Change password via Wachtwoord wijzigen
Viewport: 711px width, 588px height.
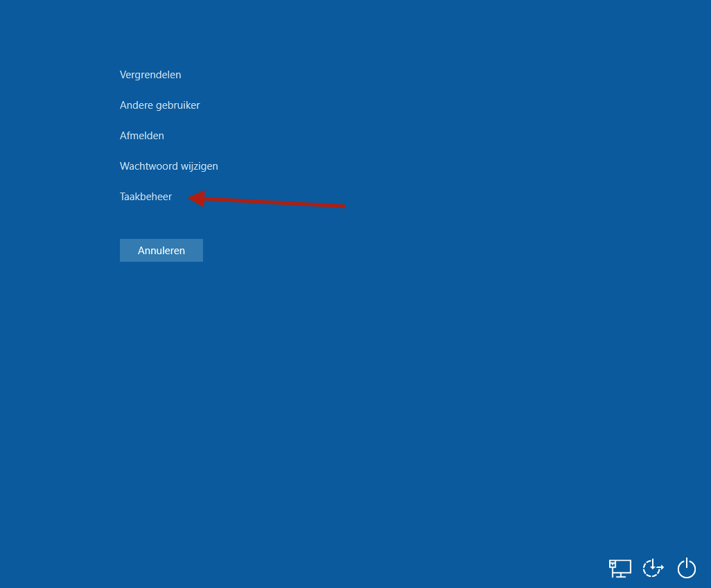[x=168, y=166]
